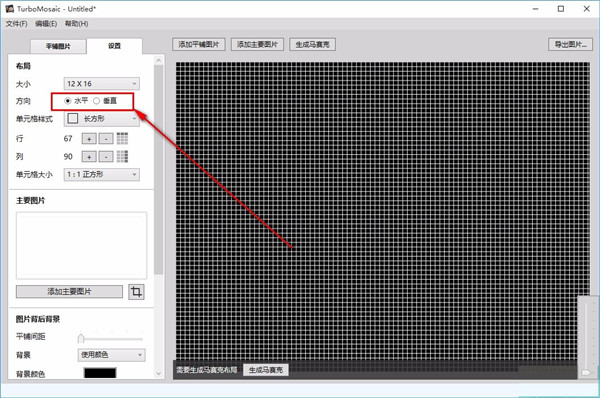This screenshot has width=600, height=398.
Task: Open the 12 X 16 size dropdown
Action: pyautogui.click(x=101, y=83)
